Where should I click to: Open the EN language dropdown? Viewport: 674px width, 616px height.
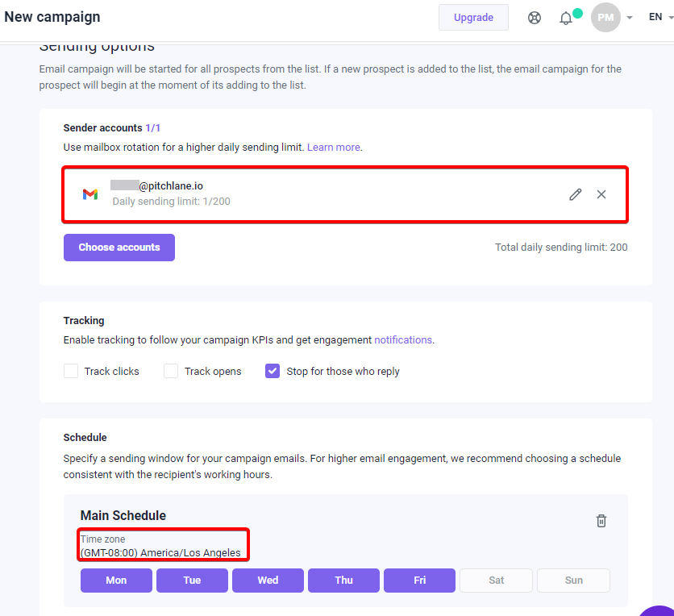pos(660,17)
